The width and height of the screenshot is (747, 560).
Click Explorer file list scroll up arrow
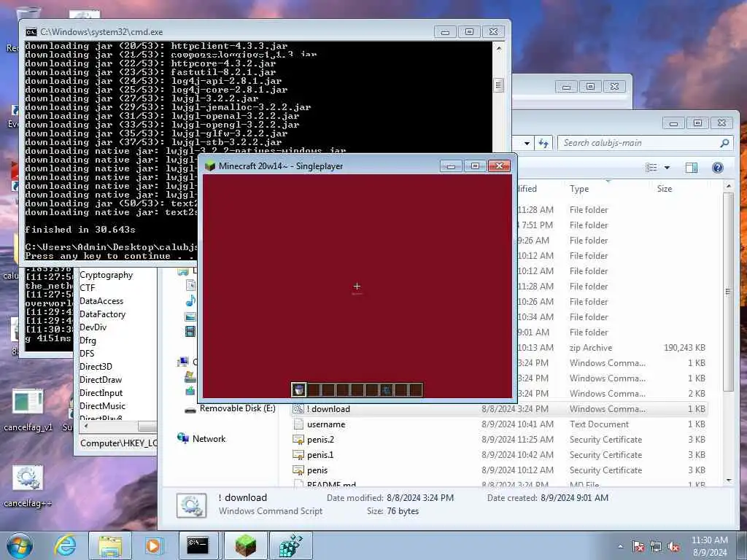coord(728,186)
